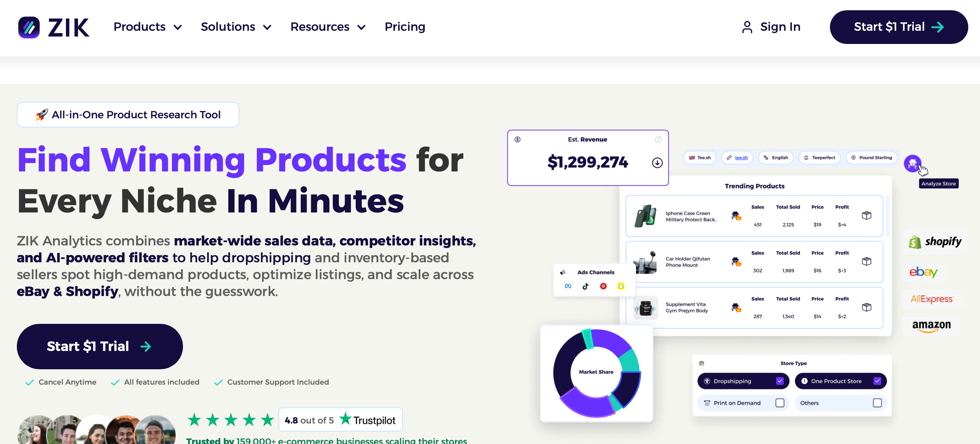Click the Snapchat ads channel icon

coord(621,286)
